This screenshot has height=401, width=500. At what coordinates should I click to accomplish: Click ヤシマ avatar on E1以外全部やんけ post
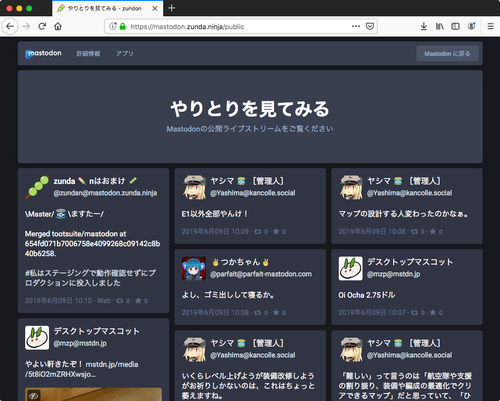[194, 188]
